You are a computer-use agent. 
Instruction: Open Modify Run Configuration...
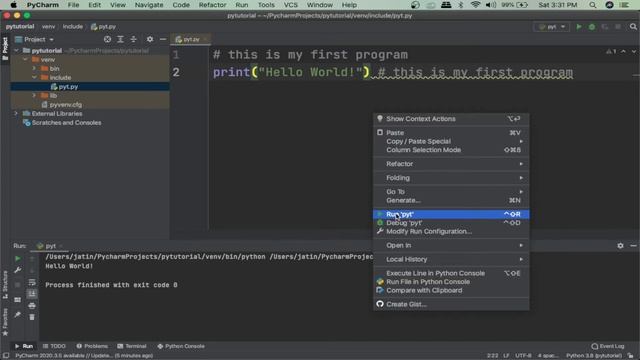tap(451, 231)
